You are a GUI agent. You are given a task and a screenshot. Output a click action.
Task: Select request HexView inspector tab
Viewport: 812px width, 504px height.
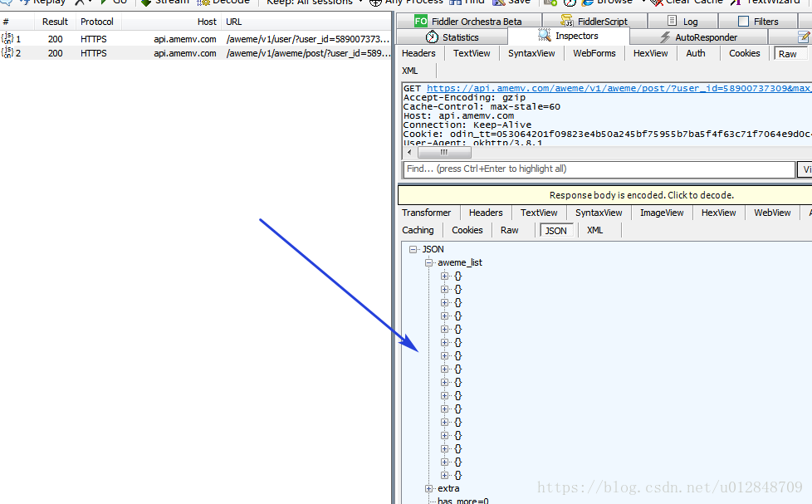pos(650,53)
